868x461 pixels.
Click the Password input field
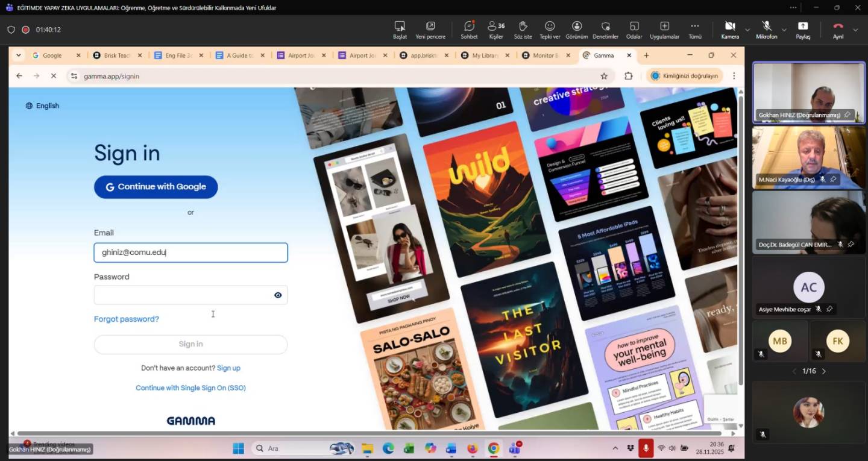[181, 295]
